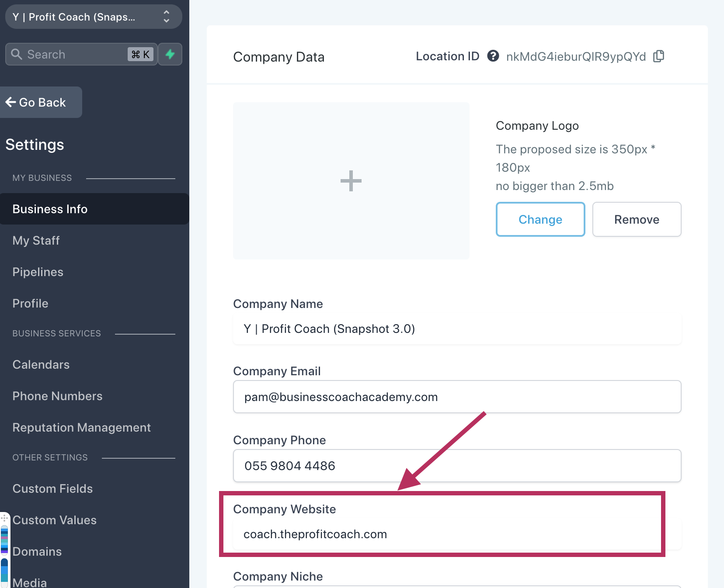Click the Location ID help icon
The height and width of the screenshot is (588, 724).
[493, 56]
